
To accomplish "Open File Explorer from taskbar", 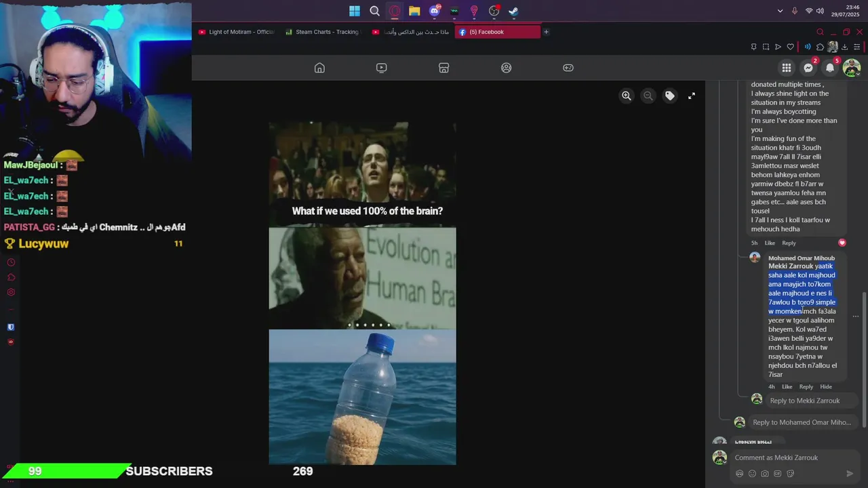I will point(414,11).
